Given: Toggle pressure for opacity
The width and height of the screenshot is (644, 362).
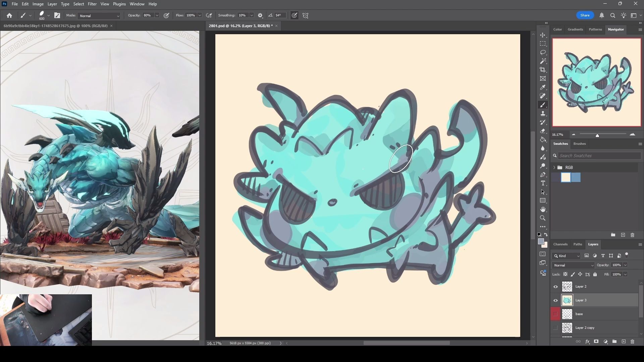Looking at the screenshot, I should coord(166,15).
